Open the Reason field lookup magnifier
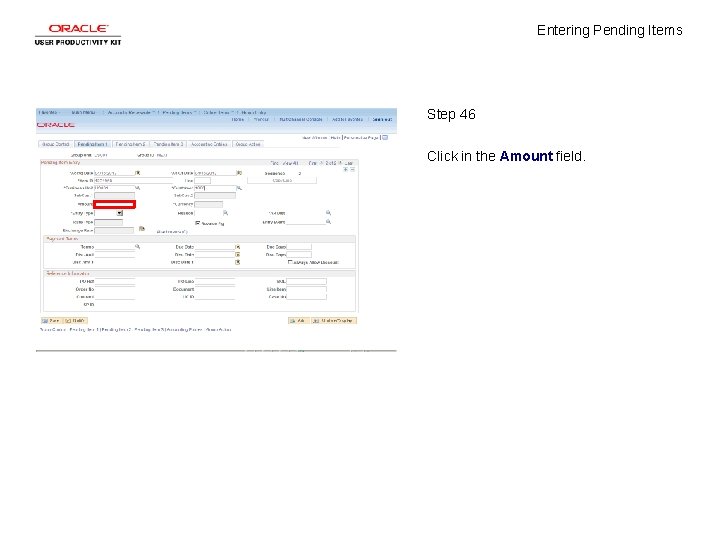The height and width of the screenshot is (540, 720). (x=225, y=213)
